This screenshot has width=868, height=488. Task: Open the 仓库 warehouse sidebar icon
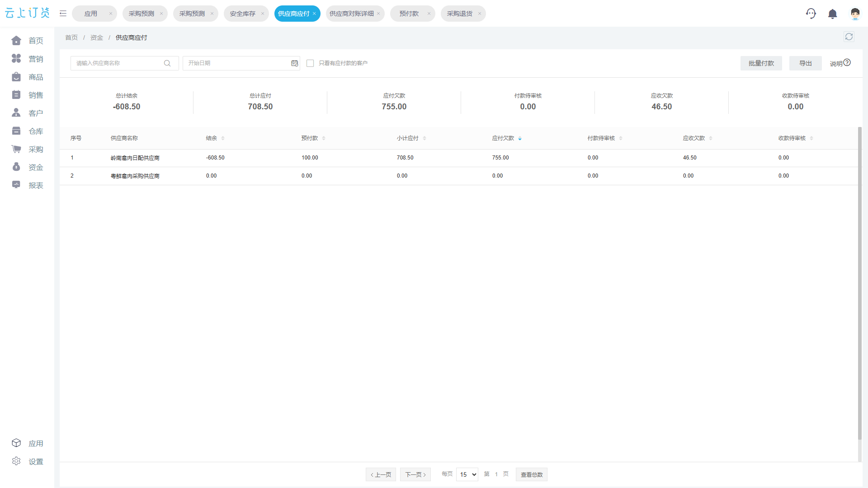pyautogui.click(x=16, y=131)
